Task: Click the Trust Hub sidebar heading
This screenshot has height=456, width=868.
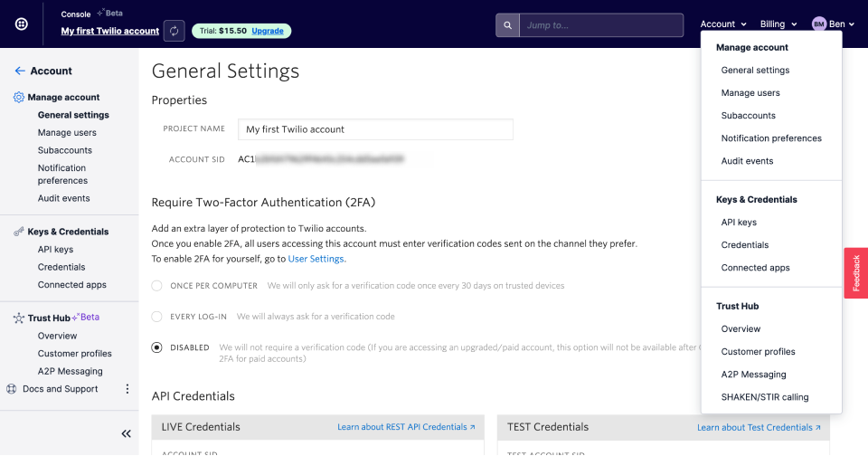Action: click(49, 318)
